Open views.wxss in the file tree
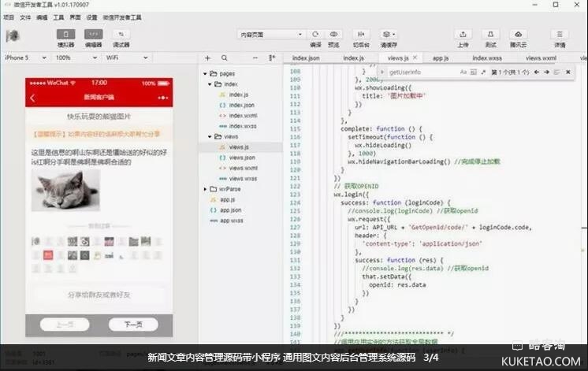The width and height of the screenshot is (588, 371). (x=243, y=179)
